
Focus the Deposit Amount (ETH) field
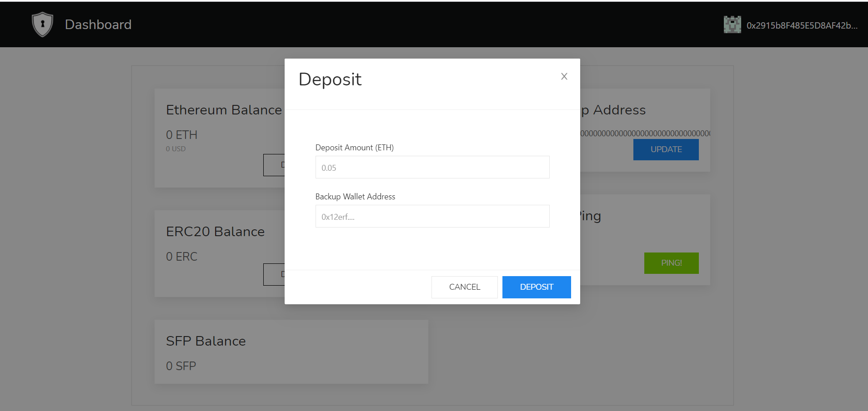[x=432, y=167]
